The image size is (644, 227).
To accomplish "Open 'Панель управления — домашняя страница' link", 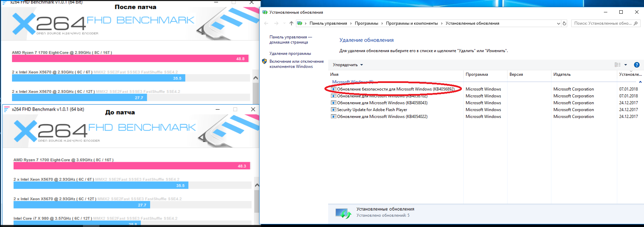I will [x=291, y=39].
